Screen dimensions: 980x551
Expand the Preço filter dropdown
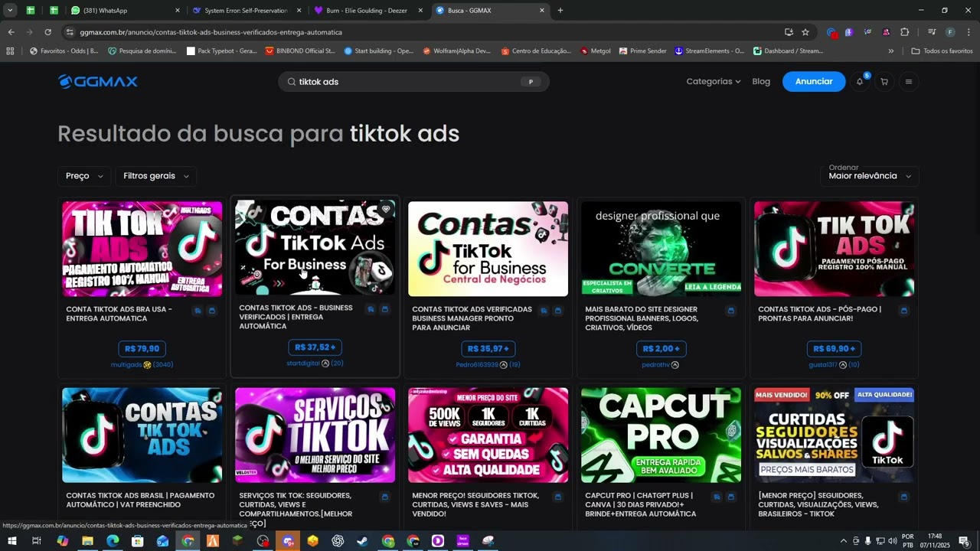pos(84,176)
